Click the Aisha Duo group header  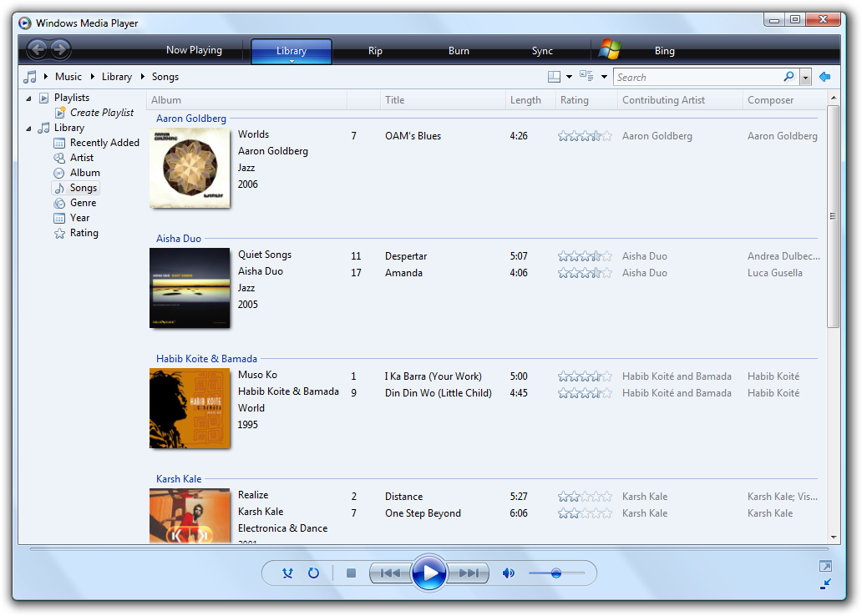click(179, 239)
